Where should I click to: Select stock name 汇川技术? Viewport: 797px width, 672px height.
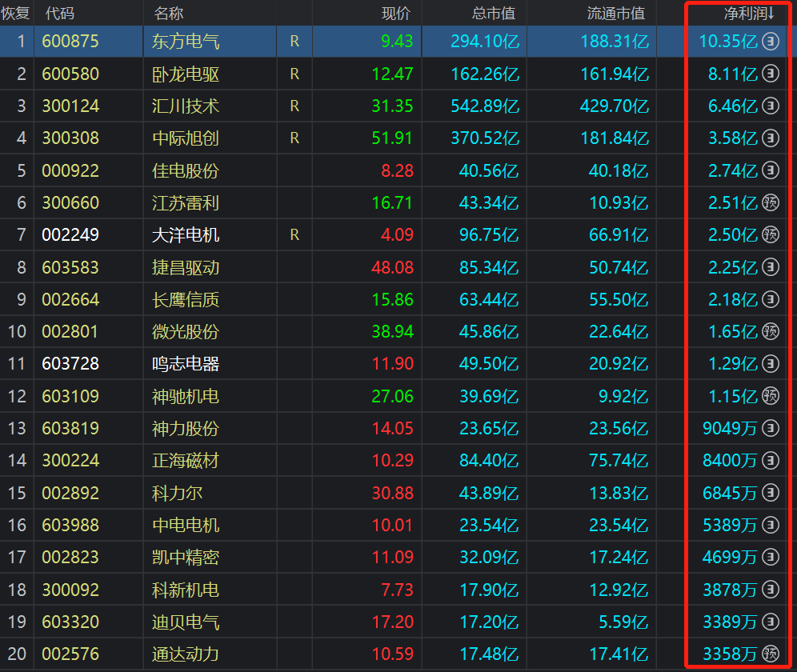186,106
